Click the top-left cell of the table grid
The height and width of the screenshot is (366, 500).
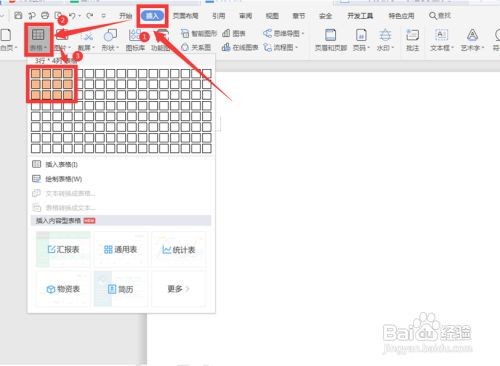pos(36,74)
